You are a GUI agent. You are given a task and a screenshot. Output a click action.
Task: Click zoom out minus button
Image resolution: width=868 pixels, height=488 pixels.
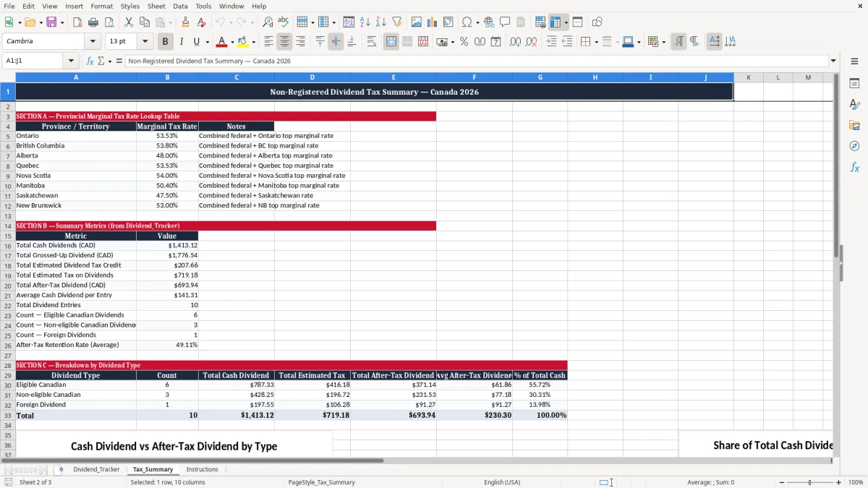pos(782,482)
